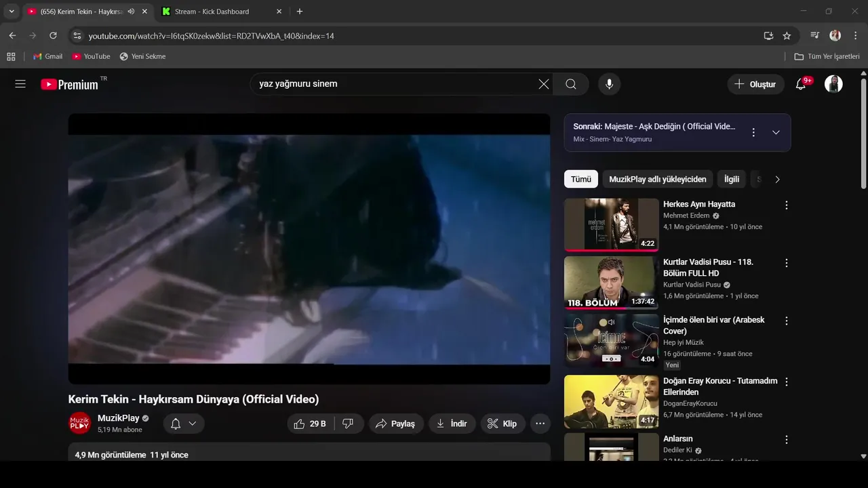Open the Chrome apps grid icon
This screenshot has width=868, height=488.
[x=11, y=56]
